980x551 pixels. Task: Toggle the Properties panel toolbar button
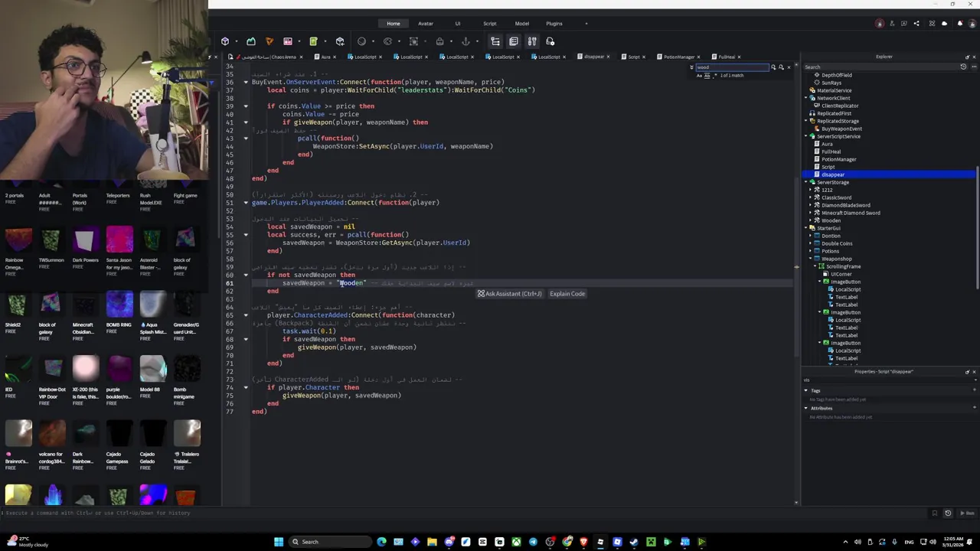point(514,41)
